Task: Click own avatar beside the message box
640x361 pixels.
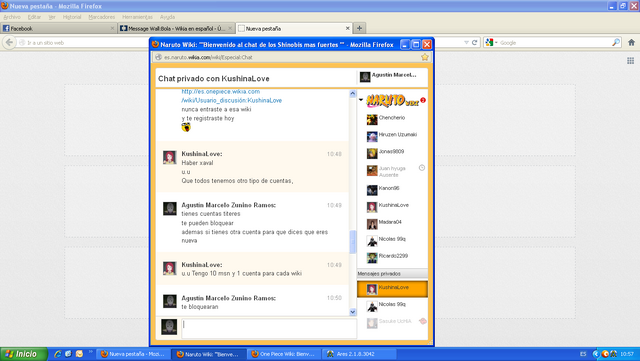Action: tap(169, 327)
